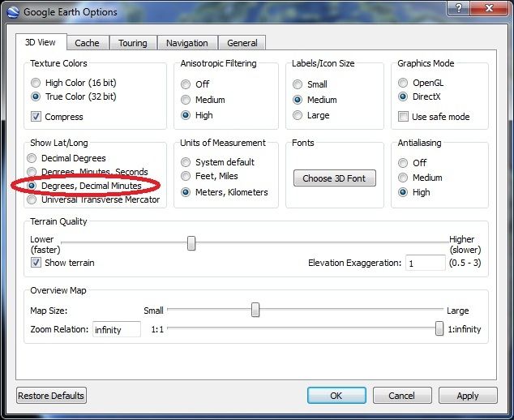Click the Zoom Relation infinity text field

(117, 329)
